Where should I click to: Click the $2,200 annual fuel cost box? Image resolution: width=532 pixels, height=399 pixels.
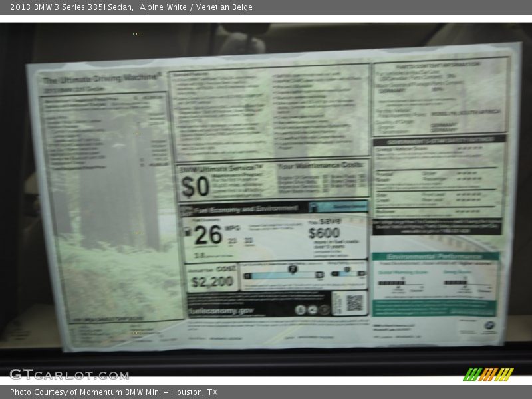tap(212, 281)
